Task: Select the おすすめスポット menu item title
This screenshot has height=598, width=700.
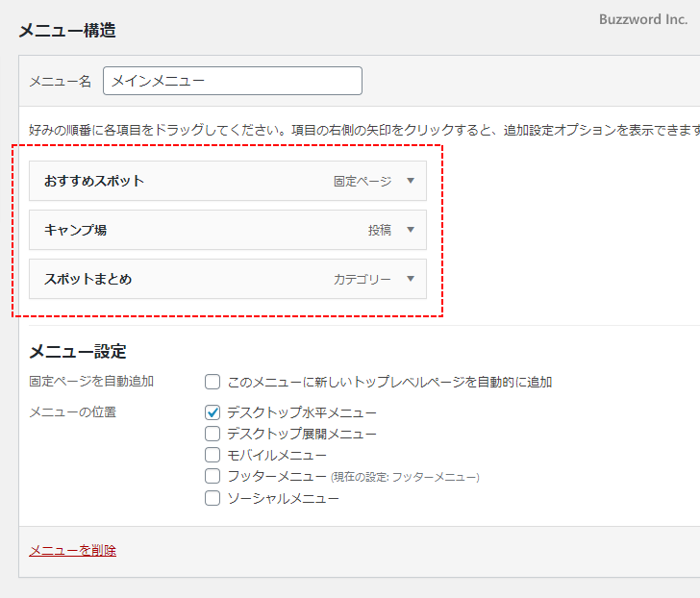Action: point(94,181)
